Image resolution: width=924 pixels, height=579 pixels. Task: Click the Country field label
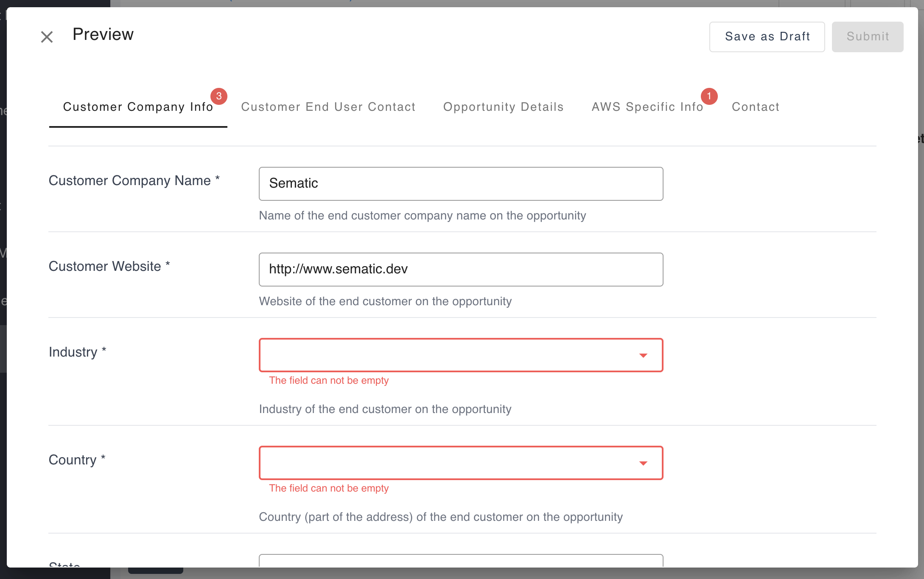click(x=73, y=460)
